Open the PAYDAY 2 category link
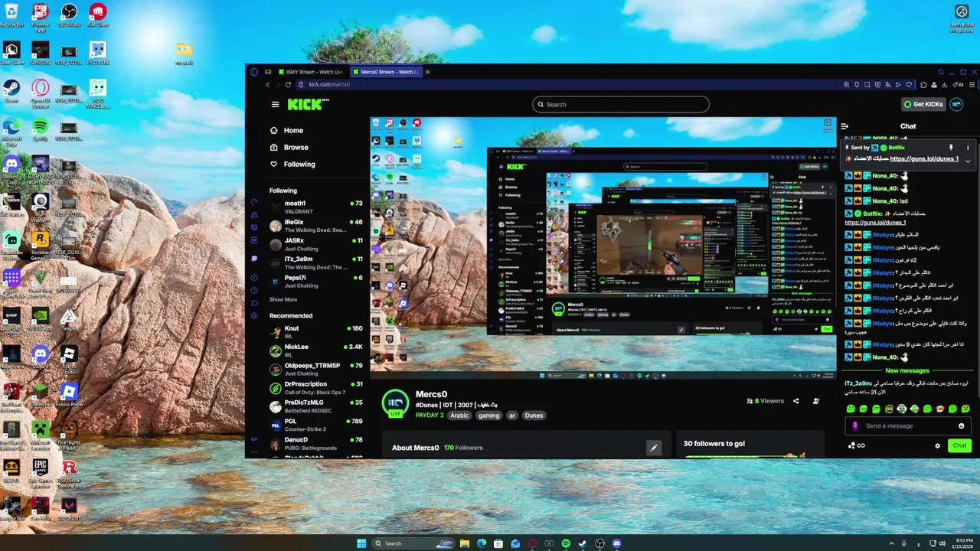Image resolution: width=980 pixels, height=551 pixels. tap(430, 416)
